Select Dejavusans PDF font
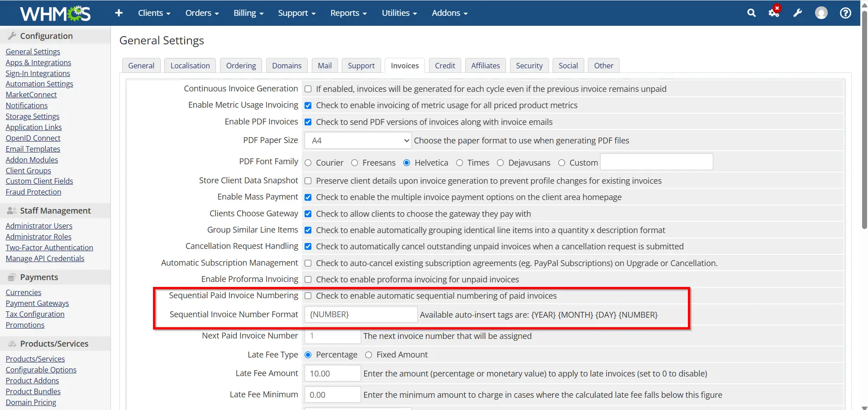868x410 pixels. [x=501, y=163]
